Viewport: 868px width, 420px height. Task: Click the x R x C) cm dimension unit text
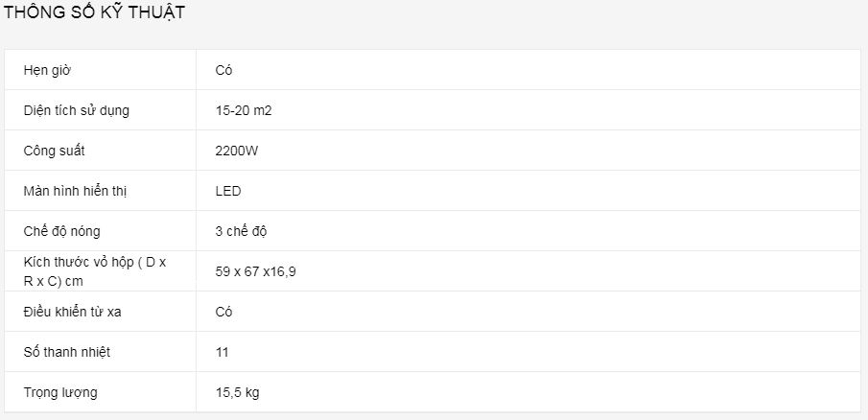[53, 280]
